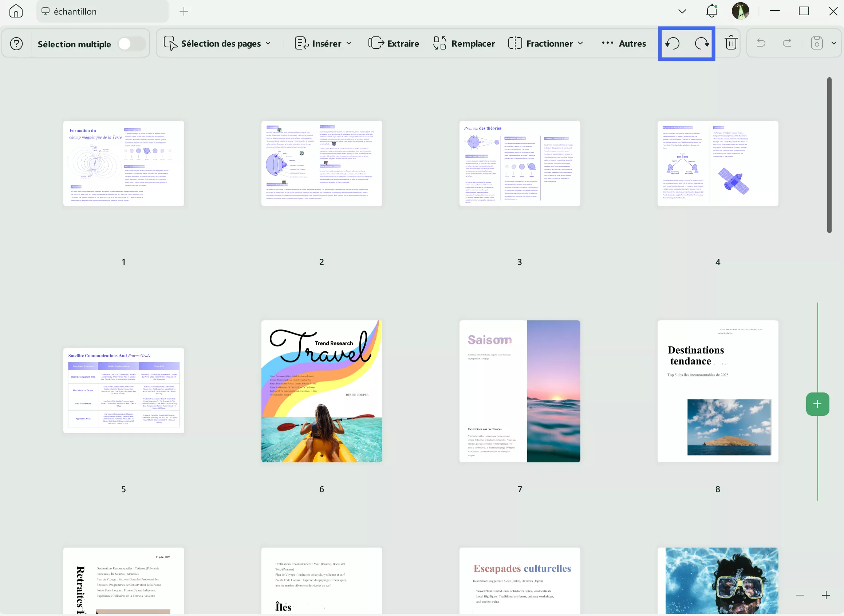Viewport: 844px width, 616px height.
Task: Click the Home icon
Action: pos(16,11)
